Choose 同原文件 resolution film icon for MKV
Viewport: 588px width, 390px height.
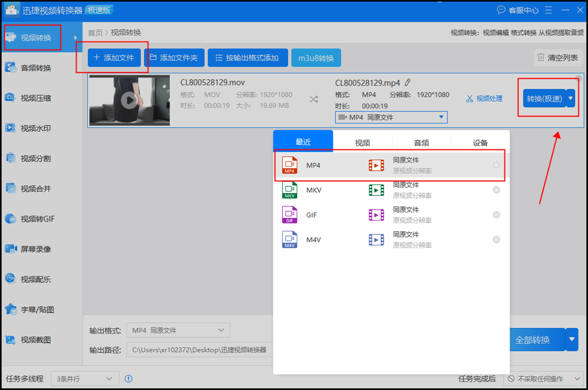tap(376, 190)
